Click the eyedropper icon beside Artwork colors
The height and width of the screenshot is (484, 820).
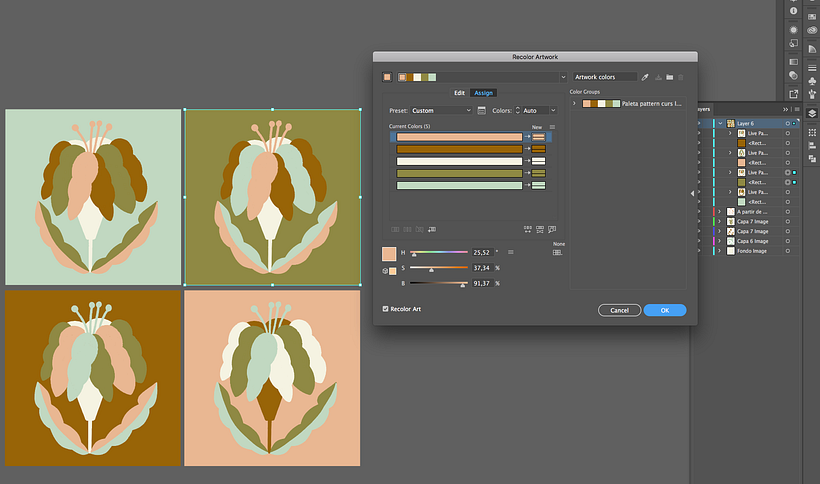[646, 77]
